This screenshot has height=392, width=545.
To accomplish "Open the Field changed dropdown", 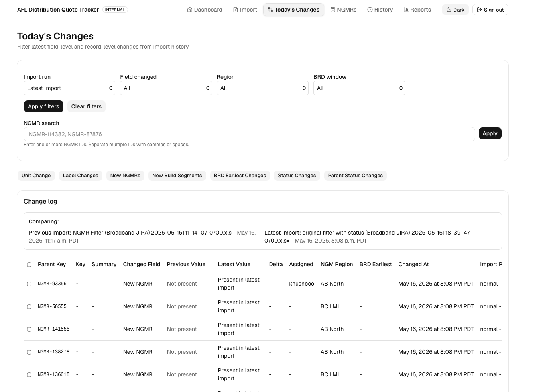I will pos(166,88).
